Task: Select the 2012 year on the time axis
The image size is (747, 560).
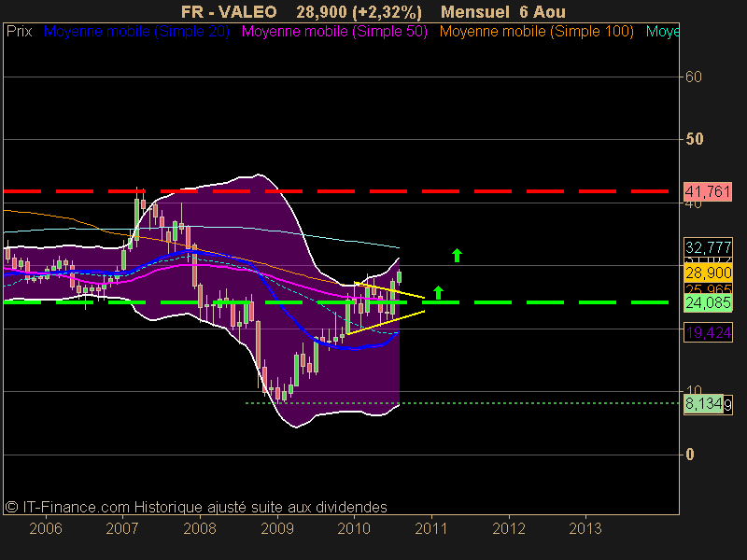Action: pyautogui.click(x=509, y=528)
